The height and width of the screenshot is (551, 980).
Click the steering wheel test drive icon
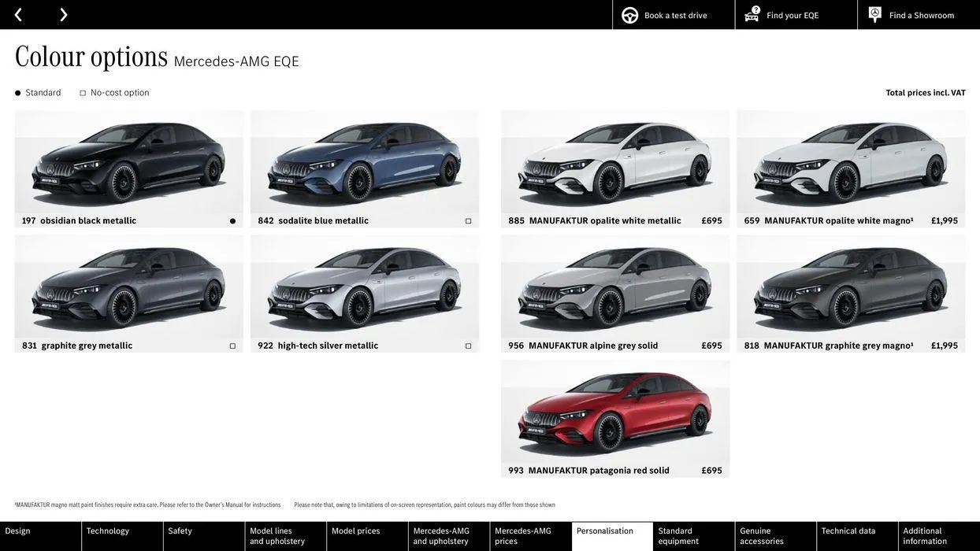(x=630, y=15)
